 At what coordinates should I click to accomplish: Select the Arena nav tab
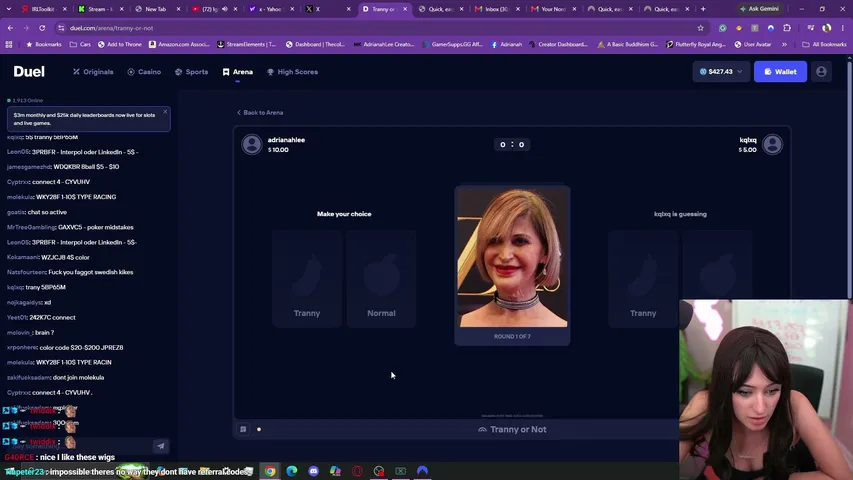(238, 72)
